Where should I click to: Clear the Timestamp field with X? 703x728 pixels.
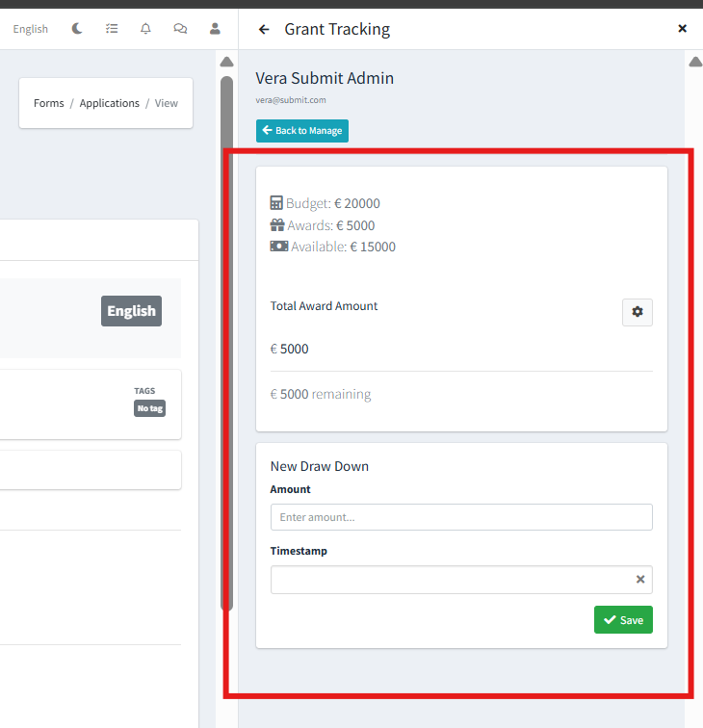640,580
